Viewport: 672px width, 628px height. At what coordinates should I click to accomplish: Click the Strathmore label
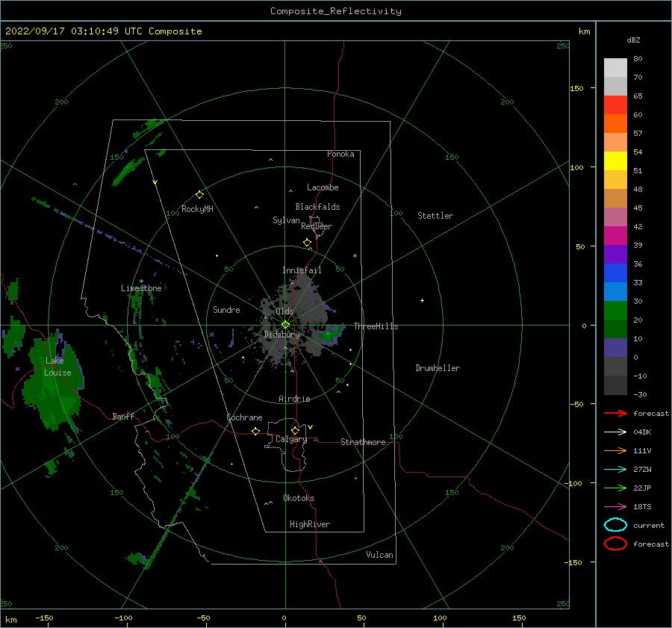click(x=363, y=442)
